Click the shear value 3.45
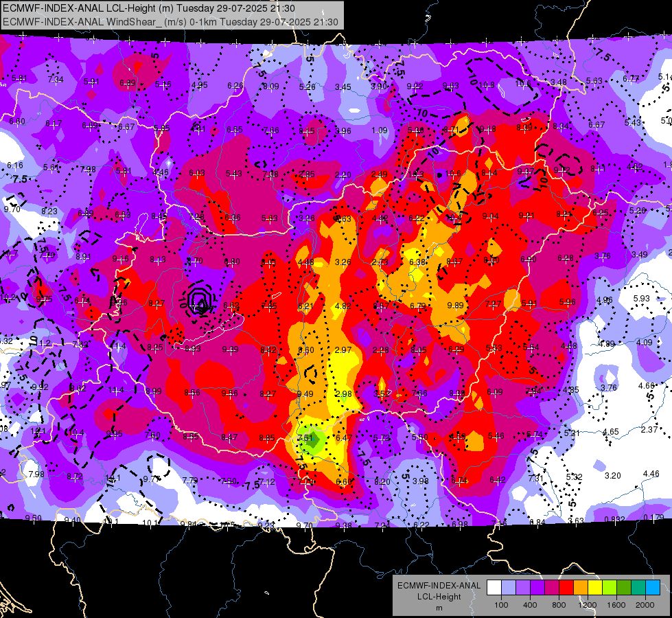Viewport: 672px width, 618px height. tap(343, 87)
